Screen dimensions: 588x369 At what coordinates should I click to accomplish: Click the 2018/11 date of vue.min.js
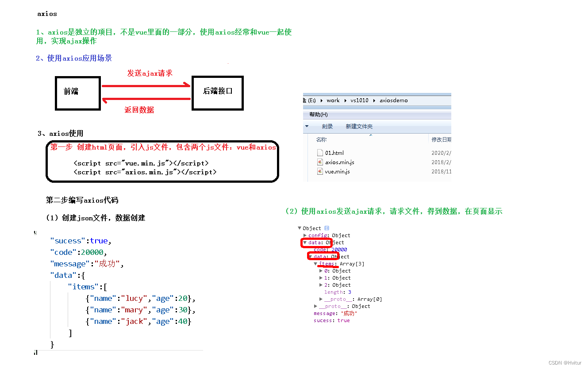click(441, 172)
